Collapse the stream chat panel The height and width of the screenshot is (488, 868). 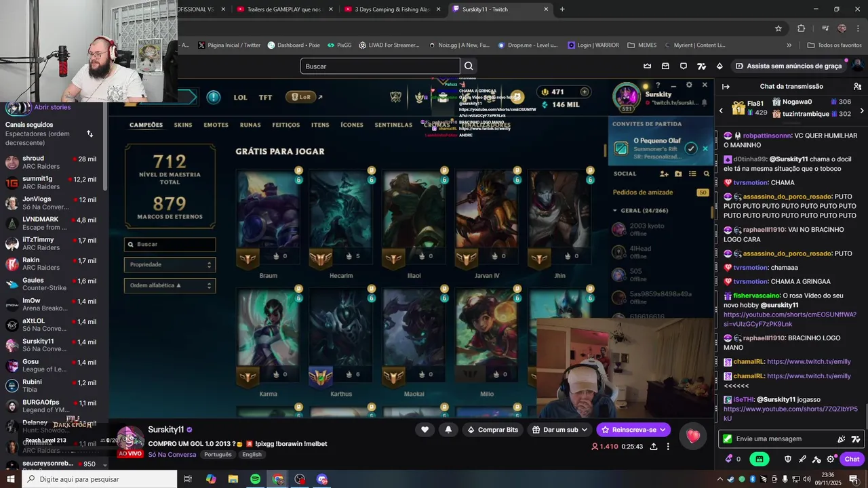tap(726, 87)
